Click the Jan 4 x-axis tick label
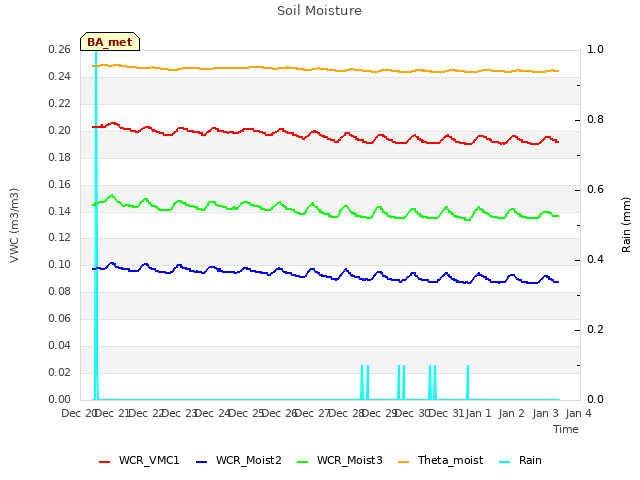This screenshot has height=480, width=640. tap(578, 413)
